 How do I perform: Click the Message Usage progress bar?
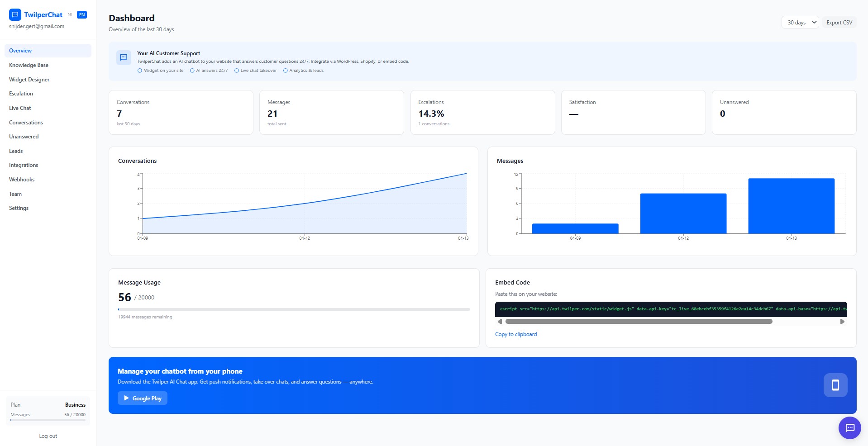click(x=294, y=309)
